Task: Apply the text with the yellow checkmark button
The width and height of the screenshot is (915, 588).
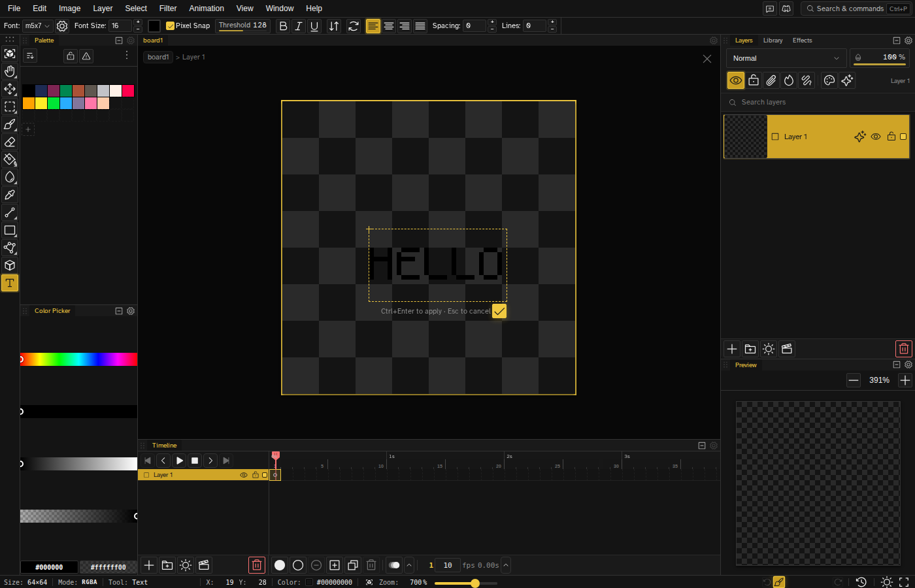Action: (x=499, y=311)
